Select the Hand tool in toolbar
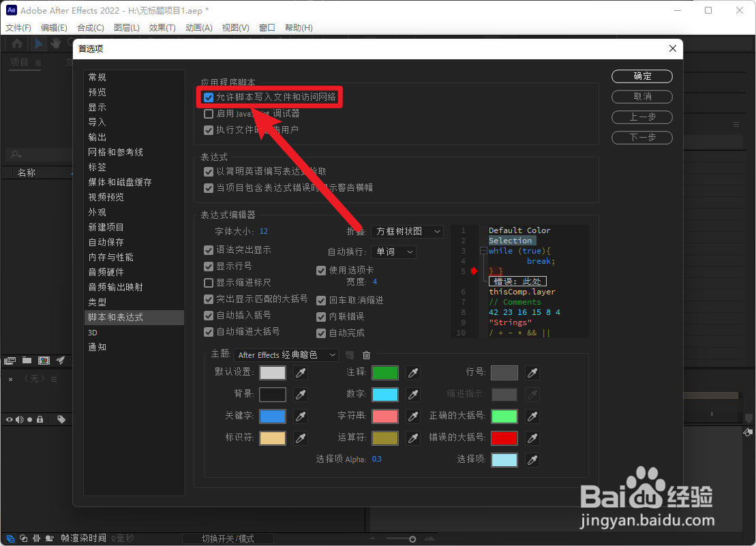 [x=56, y=44]
